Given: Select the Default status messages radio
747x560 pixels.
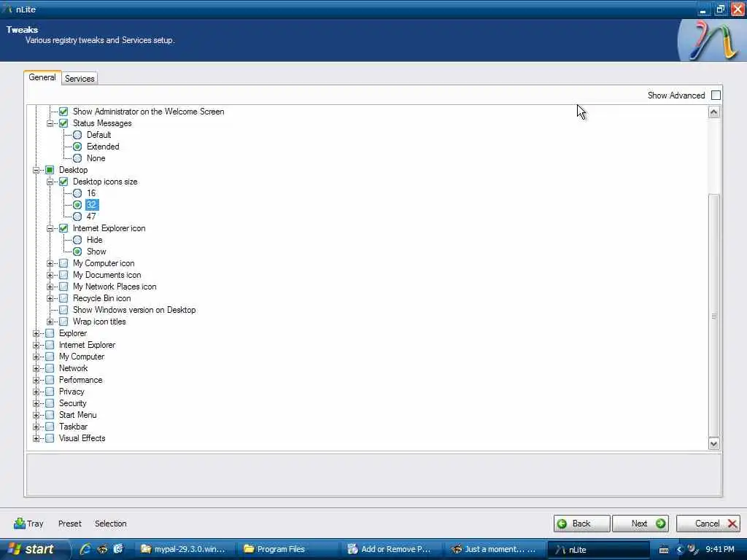Looking at the screenshot, I should click(x=77, y=135).
